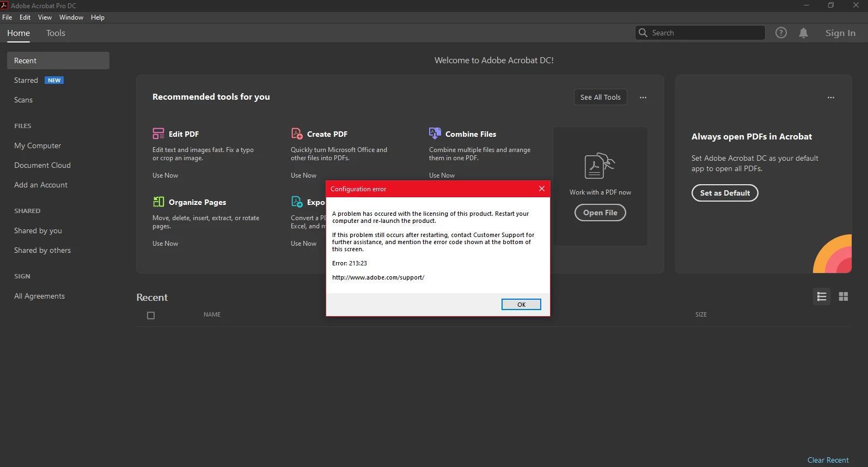
Task: Click the Set as Default button
Action: click(x=725, y=193)
